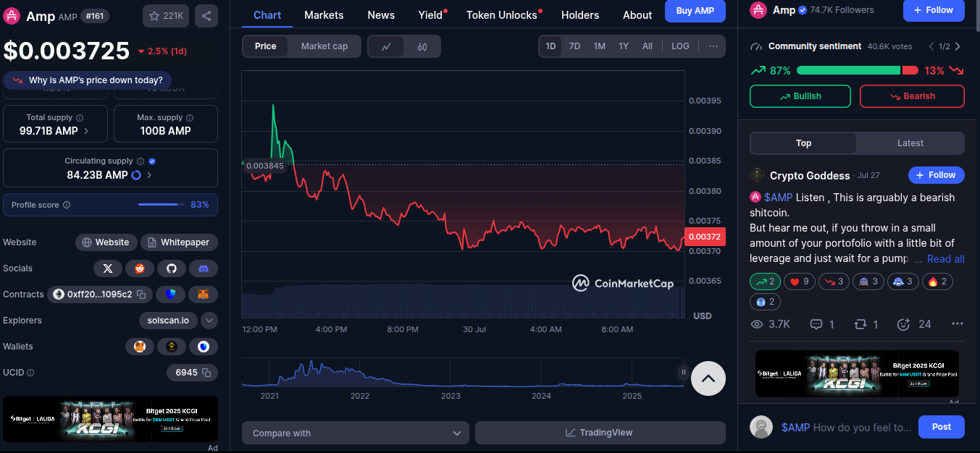
Task: Open the Token Unlocks tab
Action: click(x=502, y=14)
